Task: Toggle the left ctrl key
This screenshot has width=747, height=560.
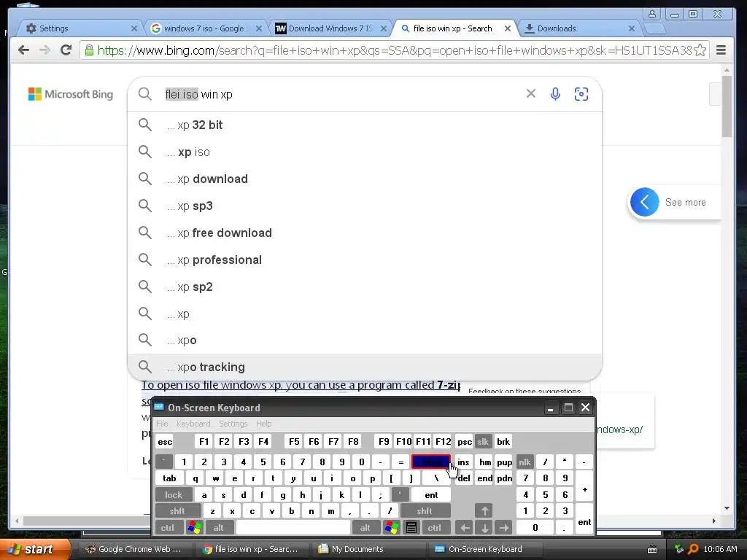Action: pyautogui.click(x=168, y=528)
